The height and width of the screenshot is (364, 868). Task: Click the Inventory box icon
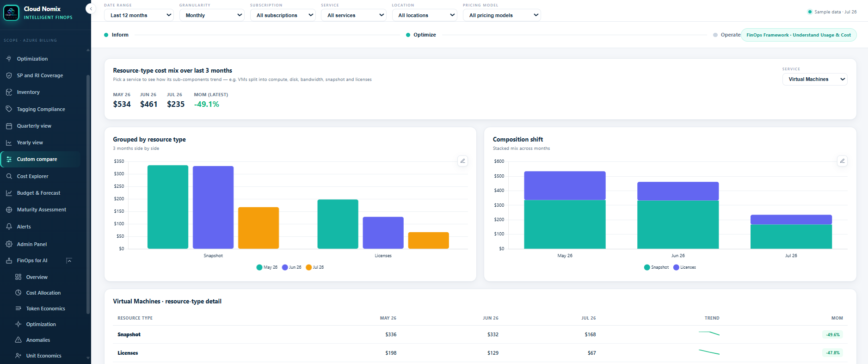9,92
